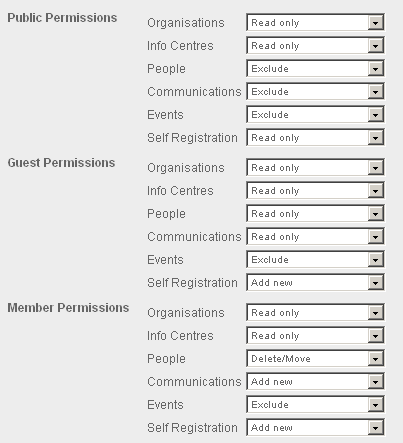Open Public Permissions Communications dropdown
This screenshot has width=403, height=443.
(x=315, y=92)
